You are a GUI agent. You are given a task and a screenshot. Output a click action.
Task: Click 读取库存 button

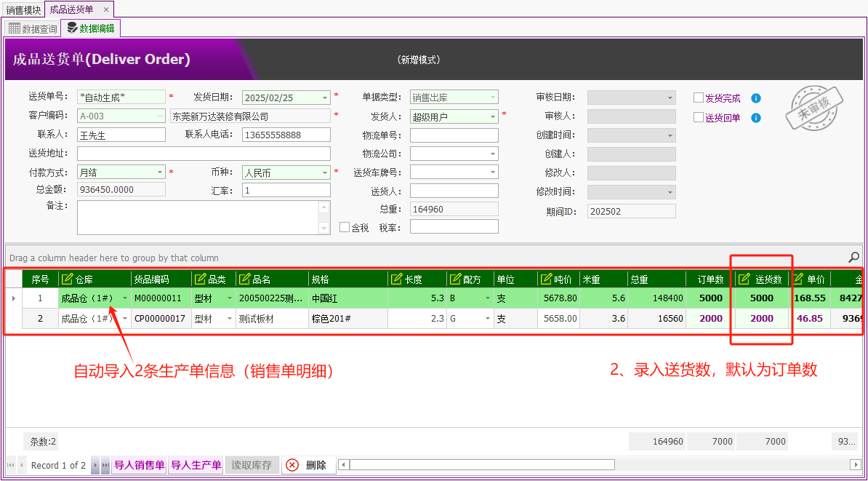(252, 465)
